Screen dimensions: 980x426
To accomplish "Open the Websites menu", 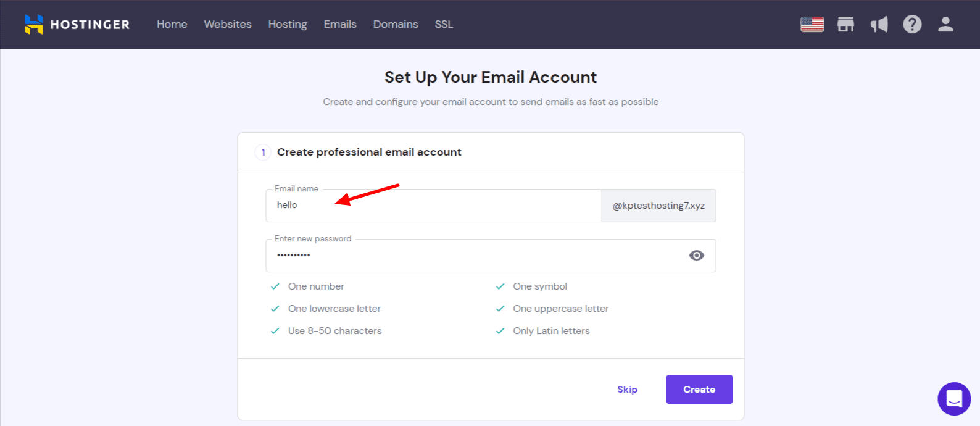I will click(x=228, y=24).
